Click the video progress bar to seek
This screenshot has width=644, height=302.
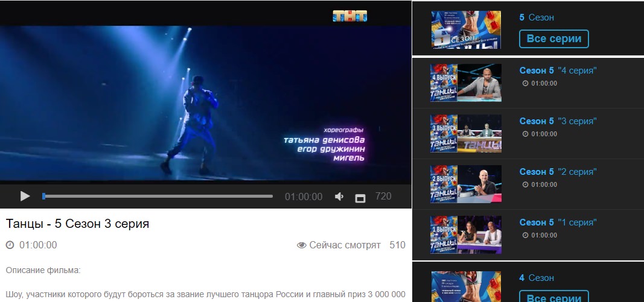158,197
